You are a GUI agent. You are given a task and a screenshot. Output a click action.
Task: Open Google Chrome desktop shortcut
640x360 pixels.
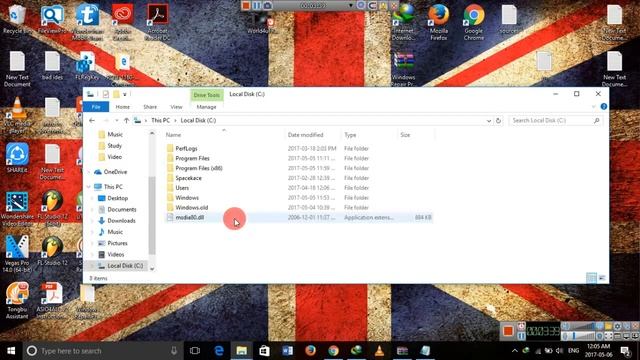[474, 22]
